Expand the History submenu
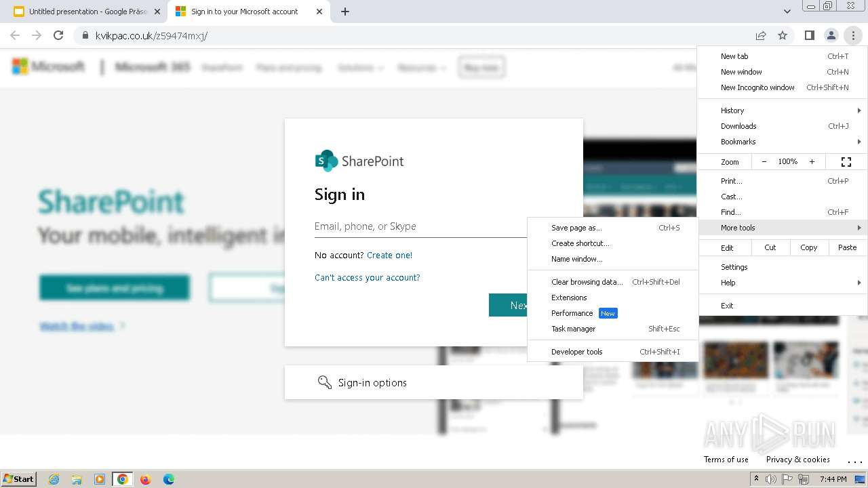This screenshot has width=868, height=488. 783,110
